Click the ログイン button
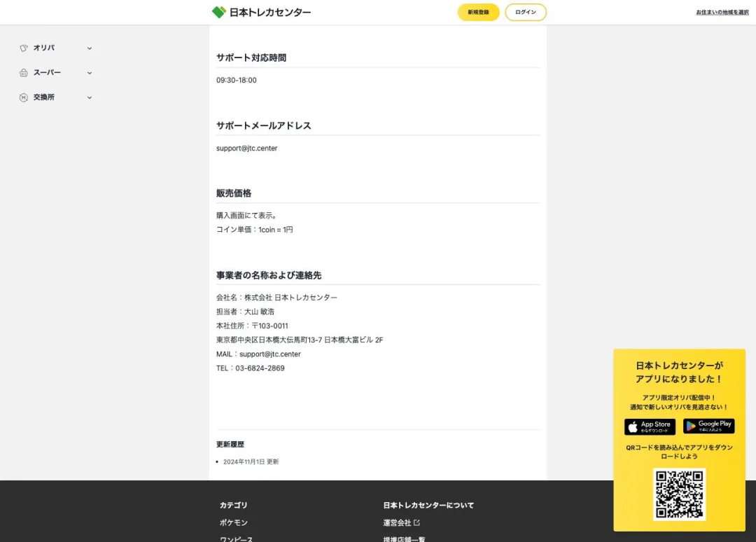 [x=526, y=12]
